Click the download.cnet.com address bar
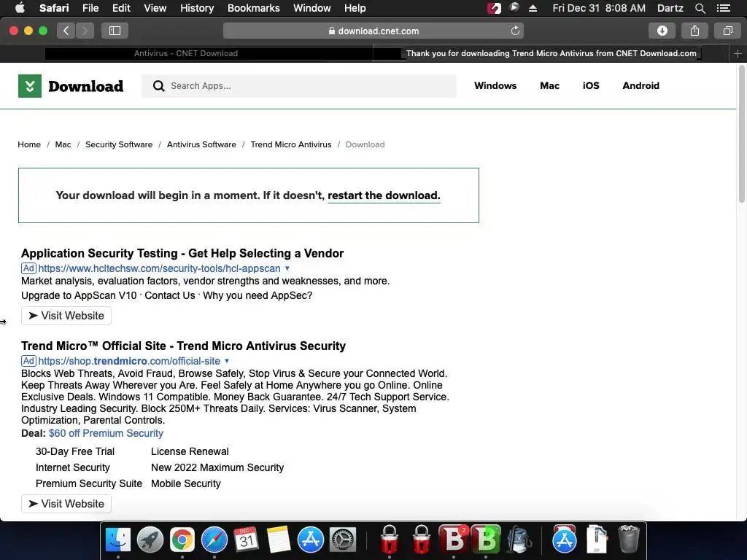Image resolution: width=747 pixels, height=560 pixels. point(373,31)
